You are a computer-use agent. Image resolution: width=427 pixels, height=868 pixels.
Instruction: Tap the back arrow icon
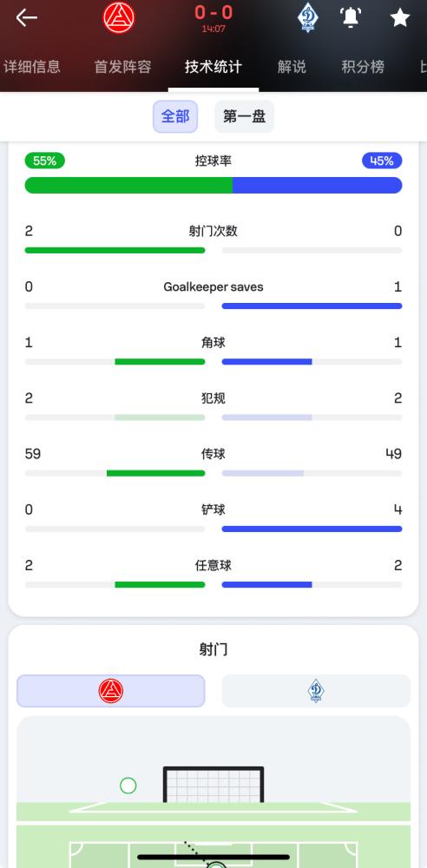27,17
